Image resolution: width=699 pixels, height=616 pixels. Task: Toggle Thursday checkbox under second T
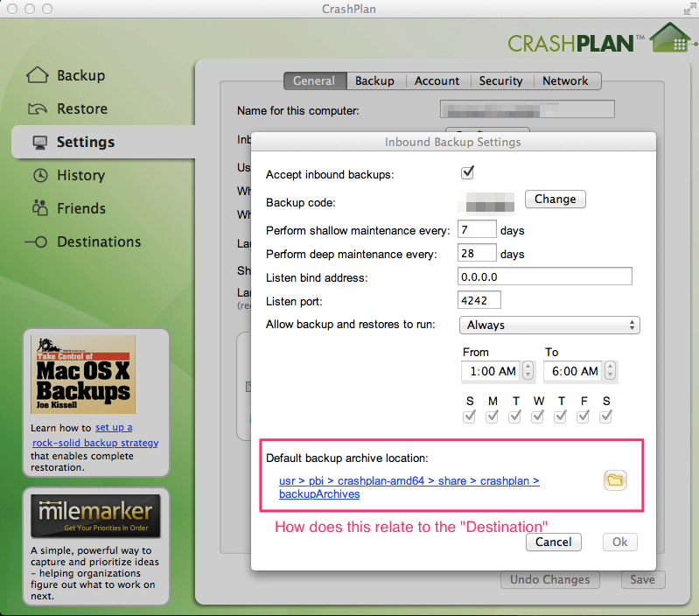pos(561,416)
